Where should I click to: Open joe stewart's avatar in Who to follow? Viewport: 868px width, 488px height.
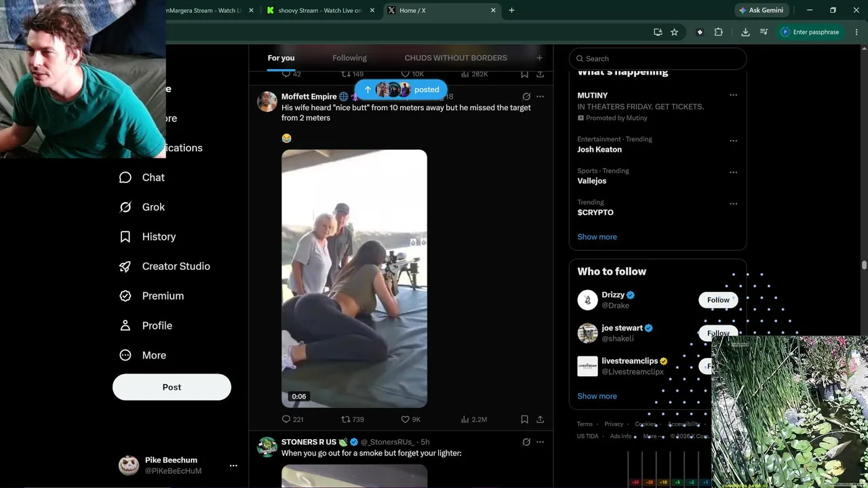point(587,333)
